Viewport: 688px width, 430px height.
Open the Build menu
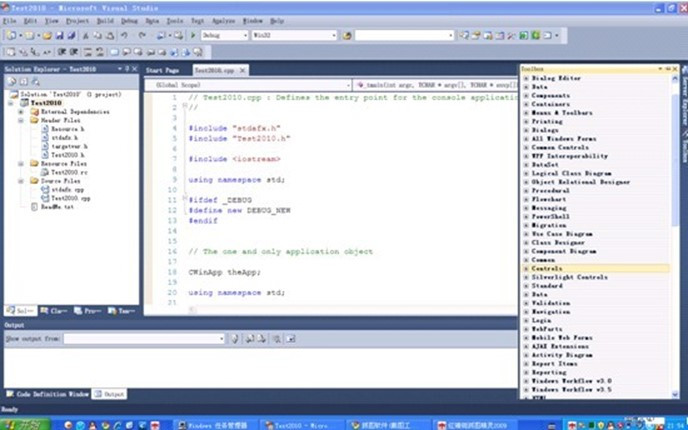(x=105, y=21)
